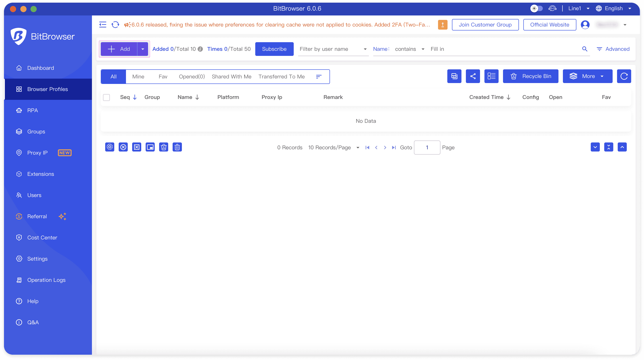Open Cost Center in the sidebar

[48, 238]
